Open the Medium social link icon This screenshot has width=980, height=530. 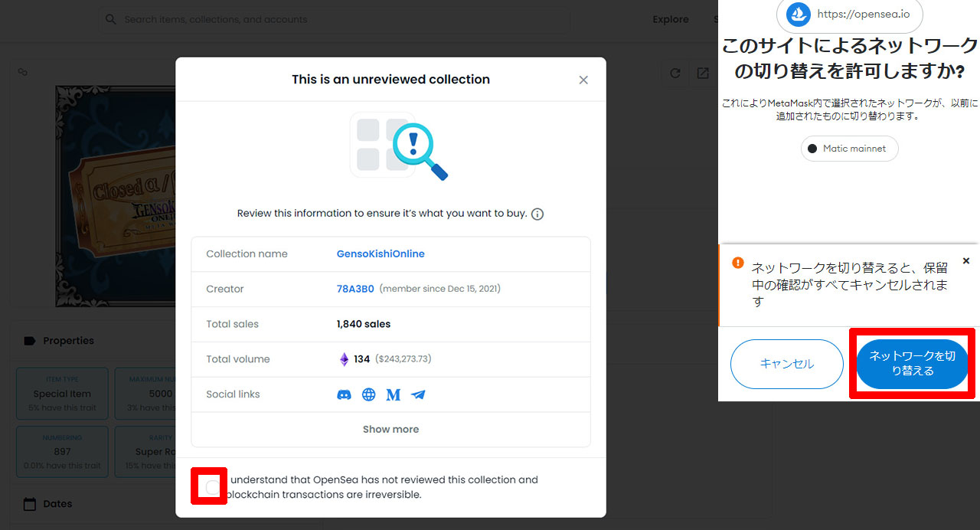click(394, 394)
